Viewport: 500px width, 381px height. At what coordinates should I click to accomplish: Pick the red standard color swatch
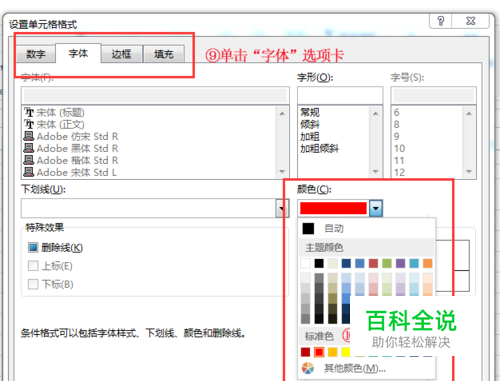[x=319, y=352]
